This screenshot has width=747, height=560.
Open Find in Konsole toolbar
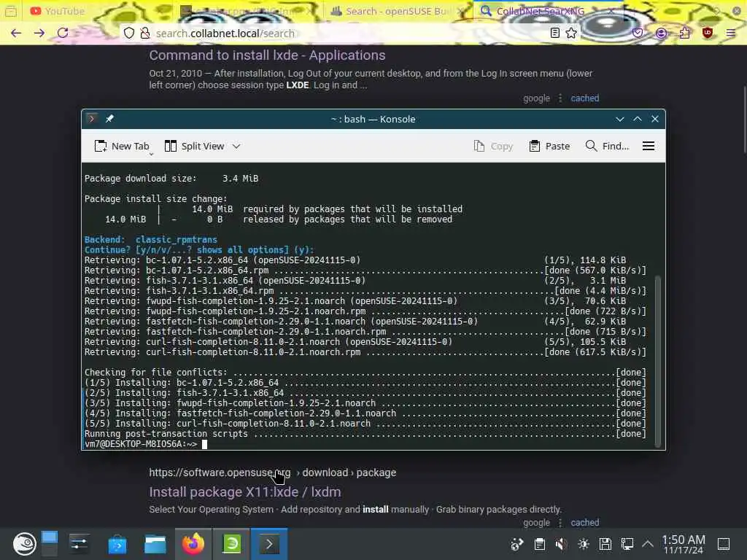[x=607, y=146]
